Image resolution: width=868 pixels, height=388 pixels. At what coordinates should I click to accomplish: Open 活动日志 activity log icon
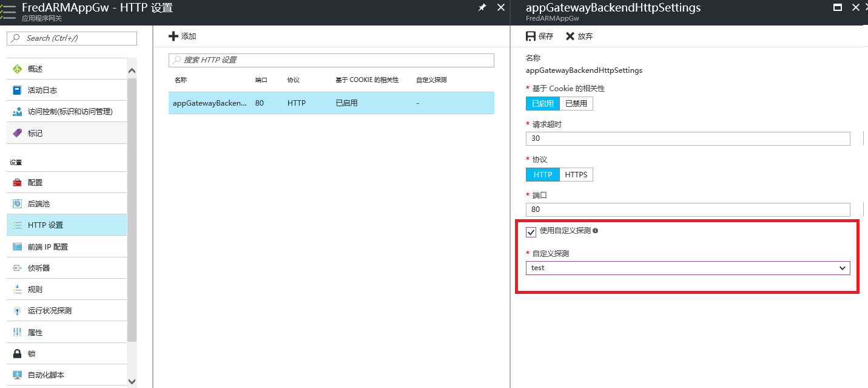coord(17,90)
